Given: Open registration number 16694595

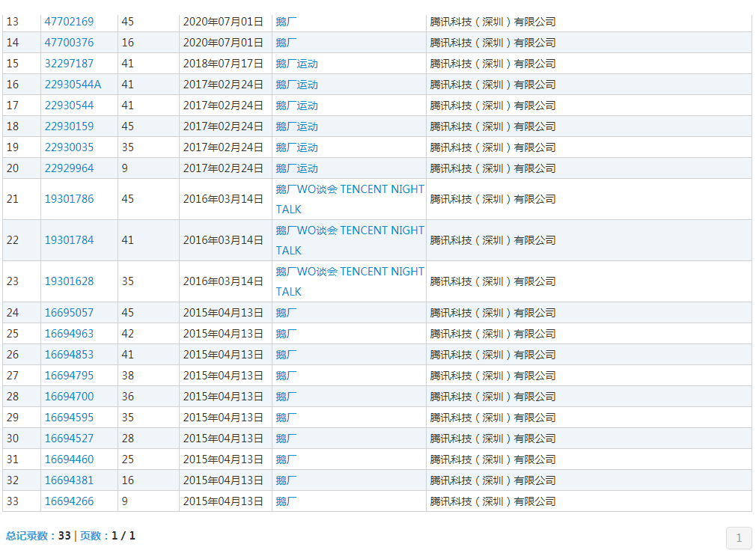Looking at the screenshot, I should pos(69,418).
